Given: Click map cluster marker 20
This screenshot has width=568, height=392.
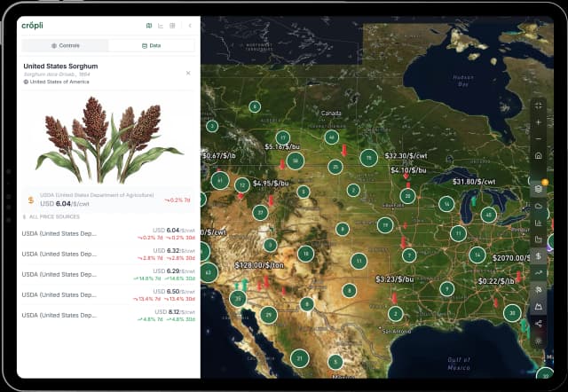Looking at the screenshot, I should (408, 196).
